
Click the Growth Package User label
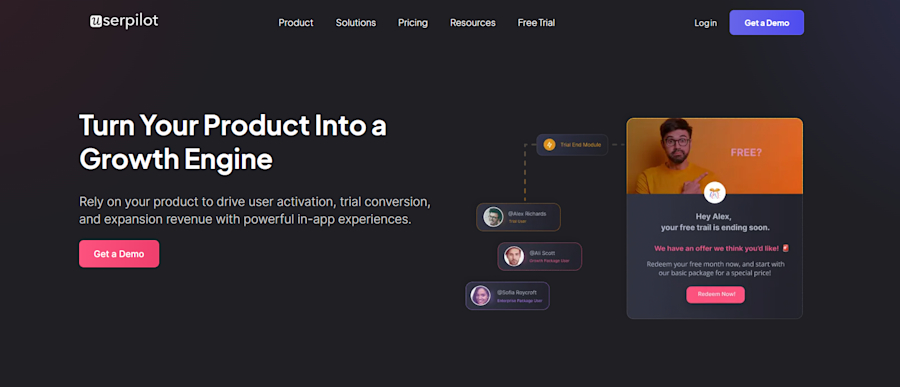point(549,261)
